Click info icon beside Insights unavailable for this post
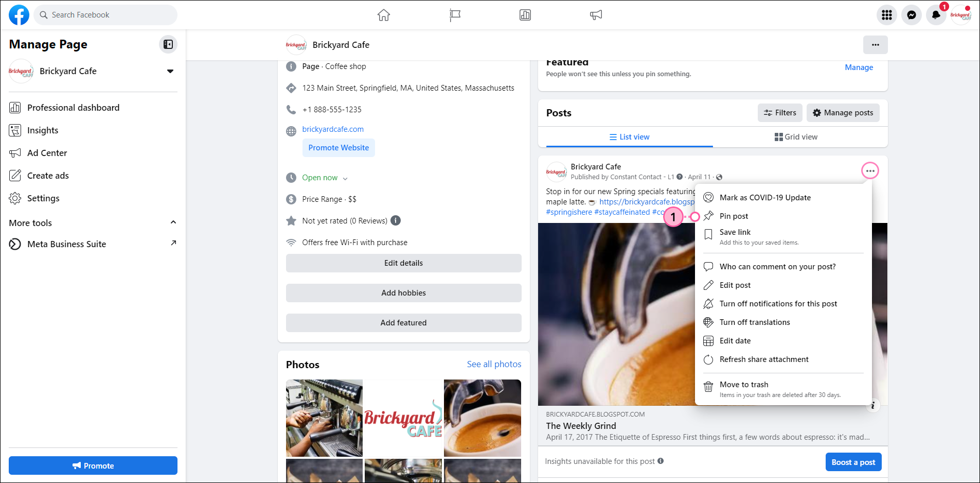980x483 pixels. [661, 461]
